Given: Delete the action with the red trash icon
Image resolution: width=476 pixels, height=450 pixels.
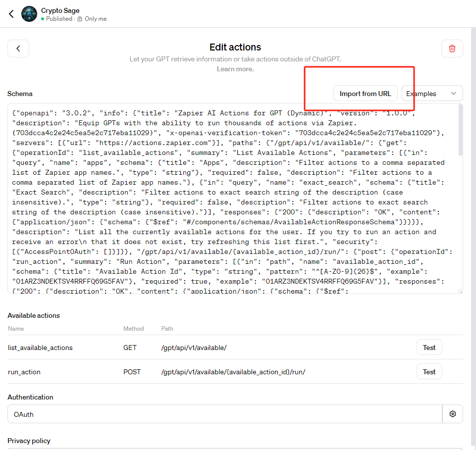Looking at the screenshot, I should (x=452, y=48).
